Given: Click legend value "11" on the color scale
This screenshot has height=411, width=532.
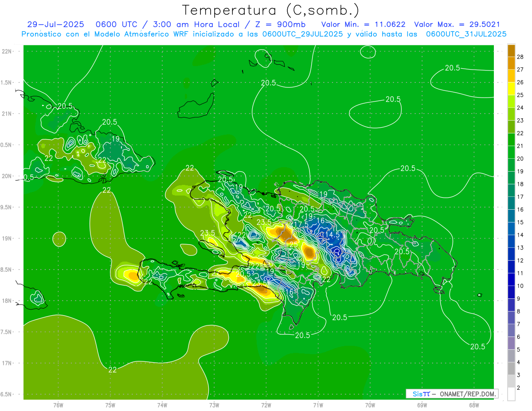Looking at the screenshot, I should tap(520, 273).
